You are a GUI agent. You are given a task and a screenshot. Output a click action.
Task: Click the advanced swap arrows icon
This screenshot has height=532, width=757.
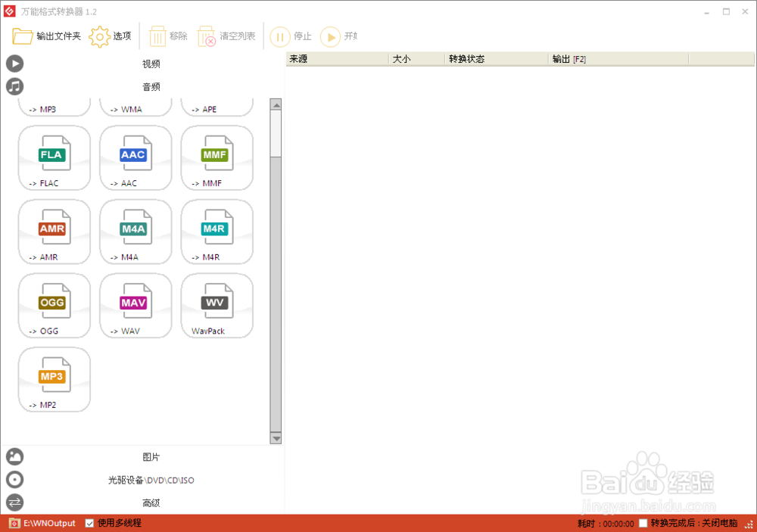(14, 503)
